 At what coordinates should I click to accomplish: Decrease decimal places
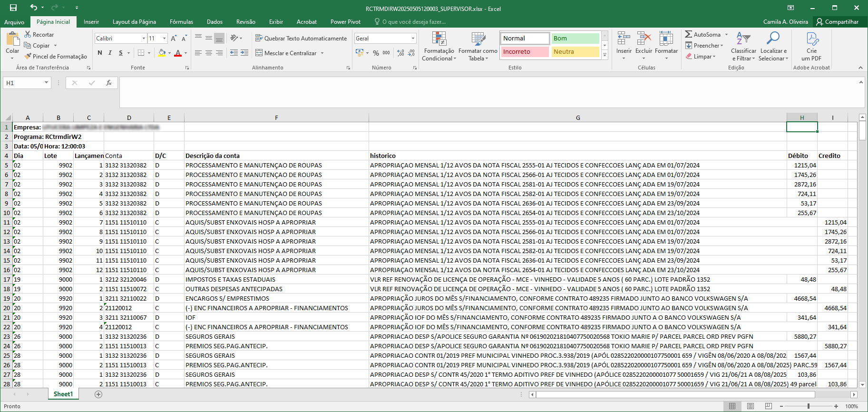(x=411, y=53)
